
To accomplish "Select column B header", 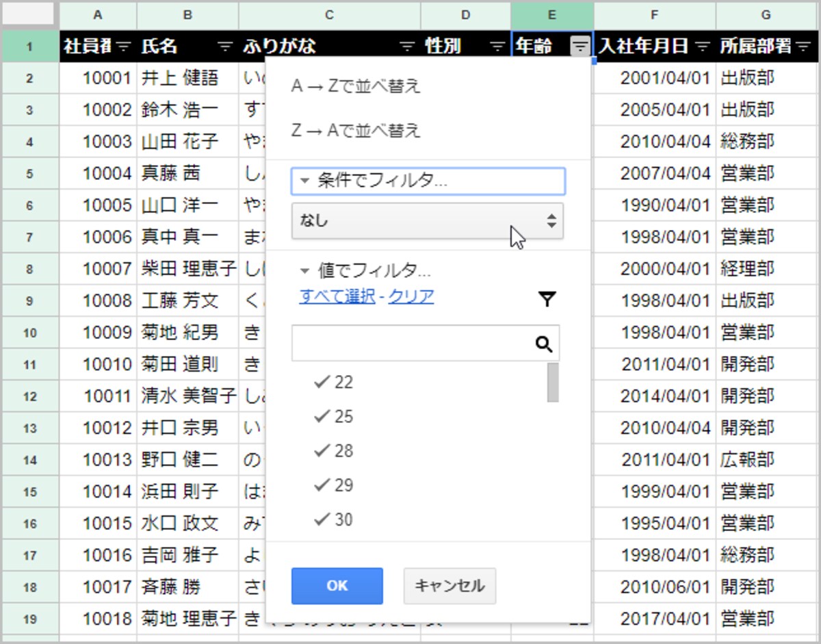I will [187, 15].
